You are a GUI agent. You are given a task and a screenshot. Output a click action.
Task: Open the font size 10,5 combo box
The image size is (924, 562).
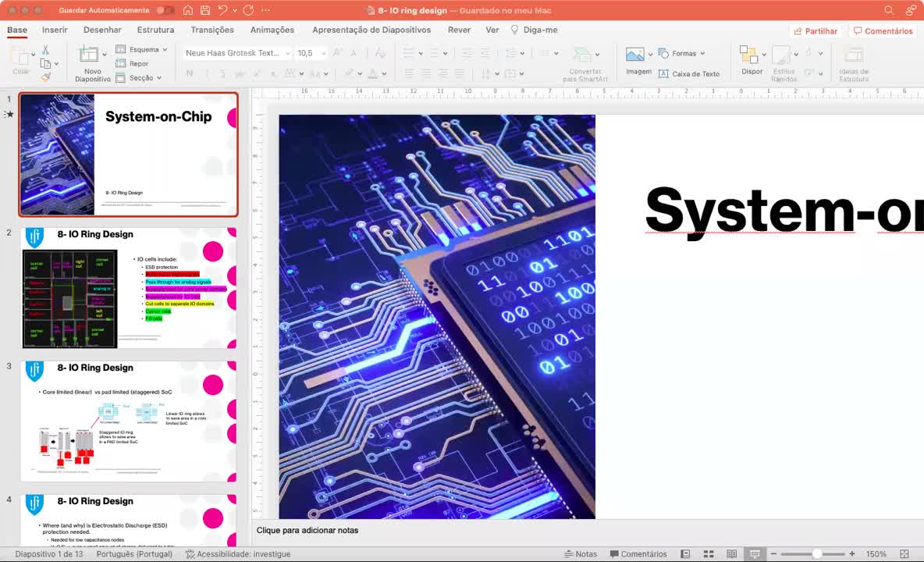[x=311, y=53]
